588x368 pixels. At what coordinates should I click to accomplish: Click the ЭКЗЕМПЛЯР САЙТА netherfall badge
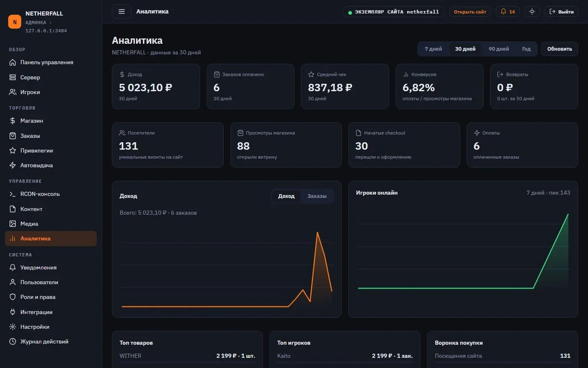pos(394,12)
